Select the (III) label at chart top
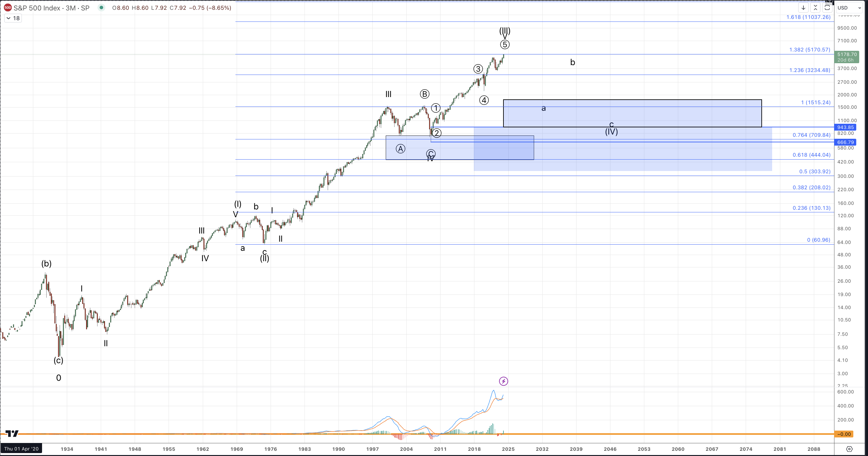Viewport: 868px width, 456px height. point(505,31)
